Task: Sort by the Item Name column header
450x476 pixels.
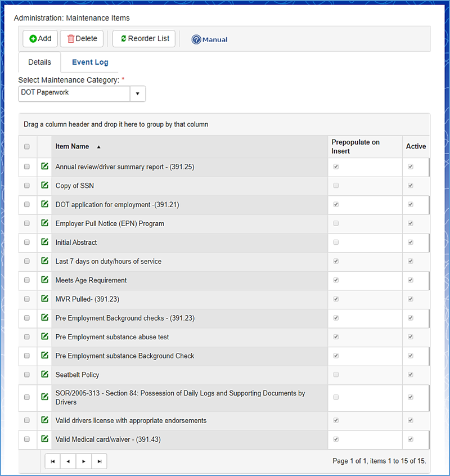Action: (72, 146)
